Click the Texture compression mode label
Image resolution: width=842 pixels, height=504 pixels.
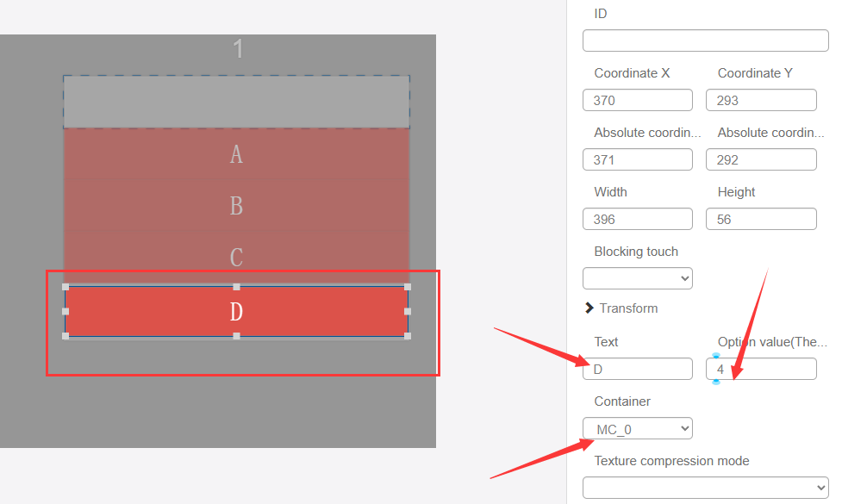[671, 461]
